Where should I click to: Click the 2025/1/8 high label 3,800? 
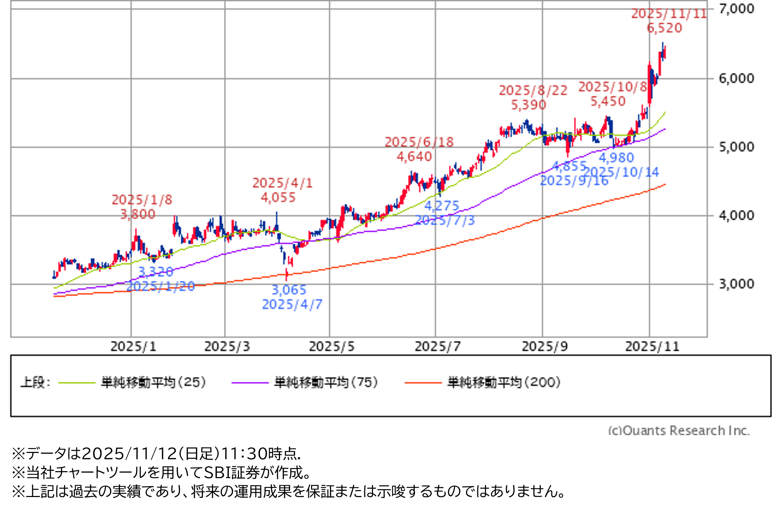(x=138, y=214)
